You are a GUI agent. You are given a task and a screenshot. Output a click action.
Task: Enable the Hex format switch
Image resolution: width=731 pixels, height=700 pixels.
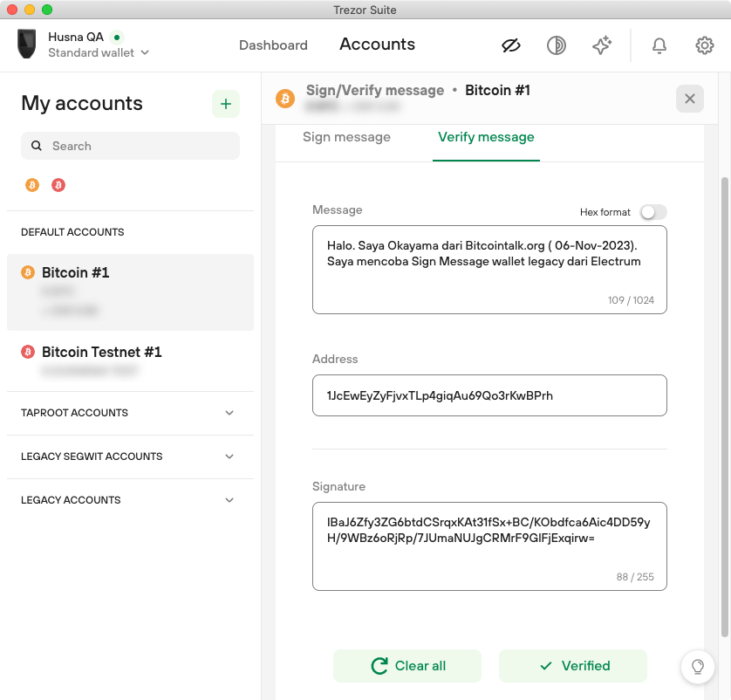(x=653, y=212)
